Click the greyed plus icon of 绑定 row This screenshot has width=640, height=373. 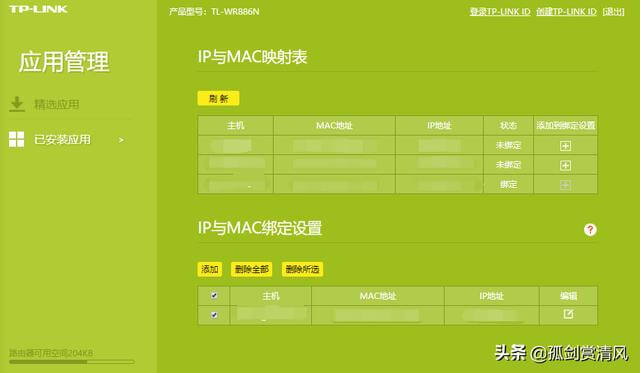coord(565,185)
